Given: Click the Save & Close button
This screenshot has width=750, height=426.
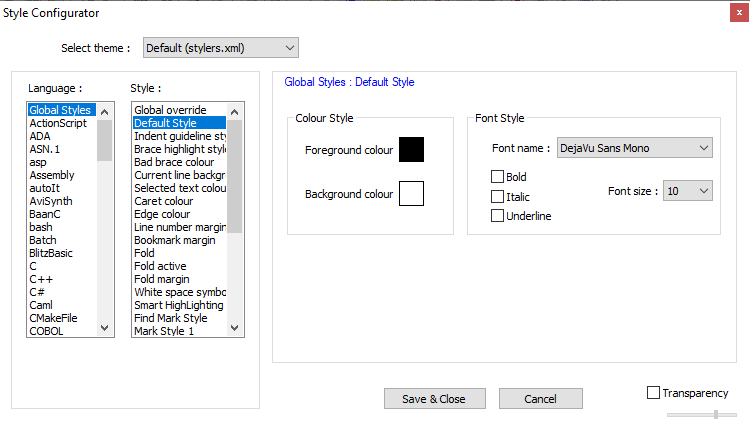Looking at the screenshot, I should point(435,399).
